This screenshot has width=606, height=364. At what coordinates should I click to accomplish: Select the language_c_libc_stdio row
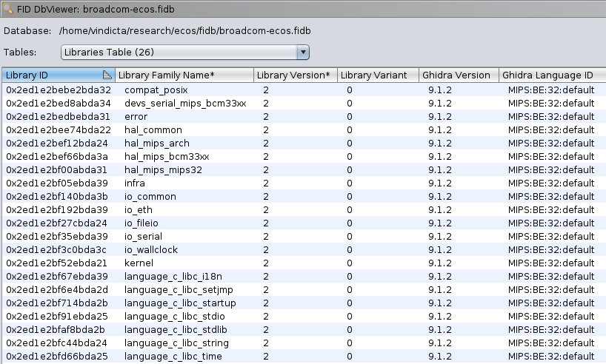pos(304,316)
